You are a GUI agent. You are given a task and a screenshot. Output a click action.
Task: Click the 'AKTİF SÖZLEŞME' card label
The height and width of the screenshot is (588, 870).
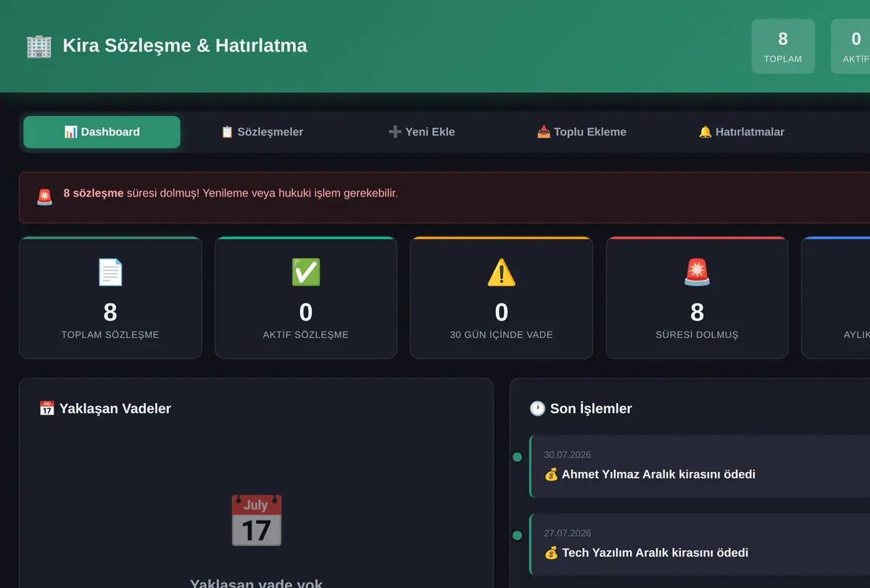tap(306, 335)
